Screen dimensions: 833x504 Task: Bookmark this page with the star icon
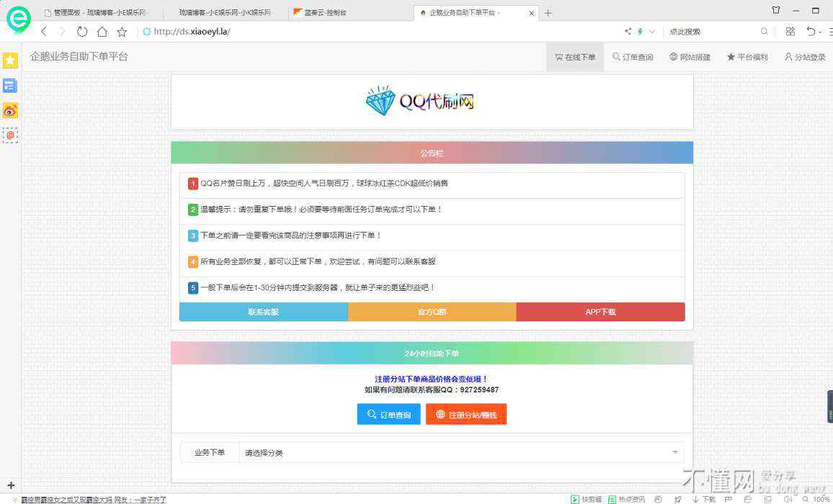122,32
